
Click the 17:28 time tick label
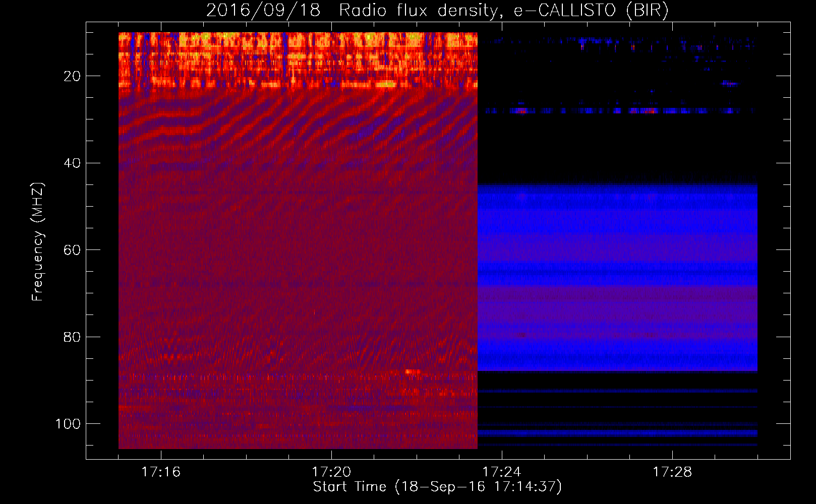point(672,472)
